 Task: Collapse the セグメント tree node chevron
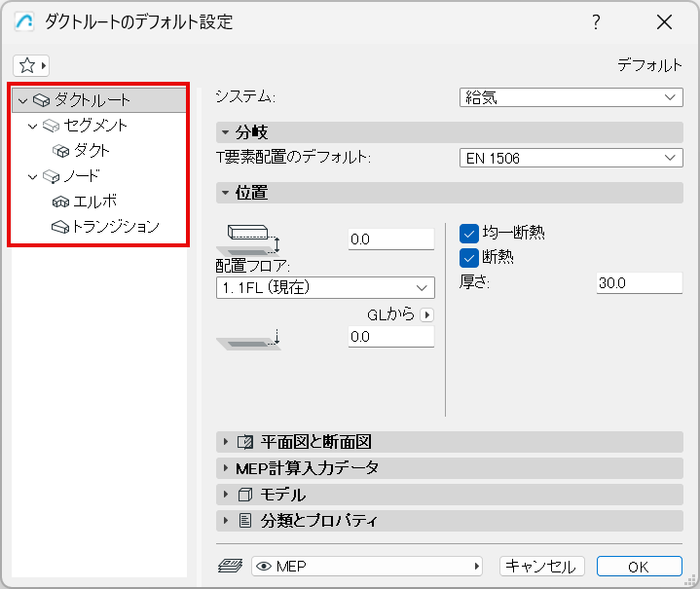pos(32,127)
